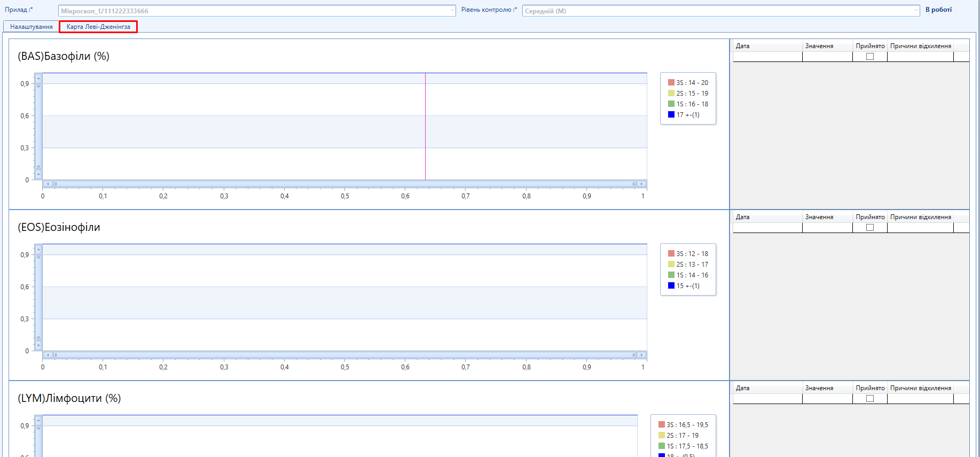
Task: Click the empty Дата cell in Базофіли table
Action: [x=767, y=57]
